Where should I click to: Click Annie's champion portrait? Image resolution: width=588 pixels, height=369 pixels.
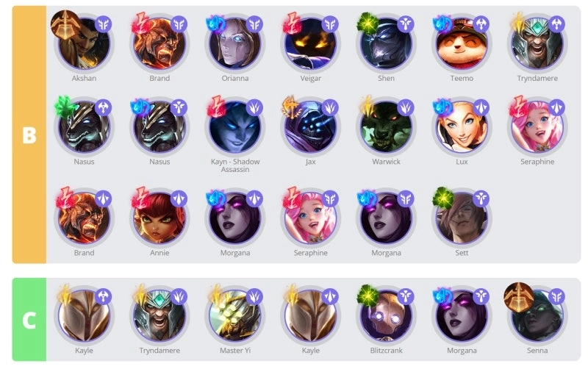point(159,218)
